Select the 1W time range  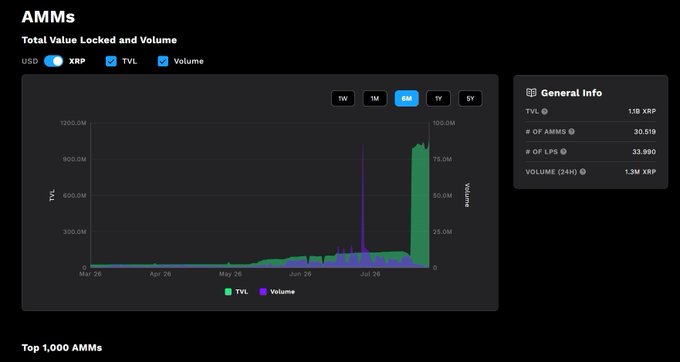(343, 98)
